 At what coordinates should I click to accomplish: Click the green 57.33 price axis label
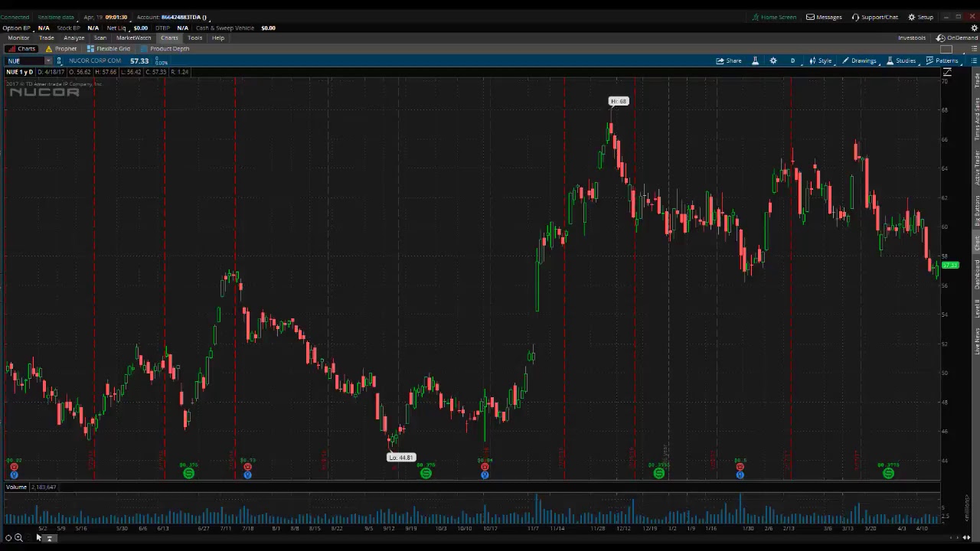pyautogui.click(x=949, y=266)
